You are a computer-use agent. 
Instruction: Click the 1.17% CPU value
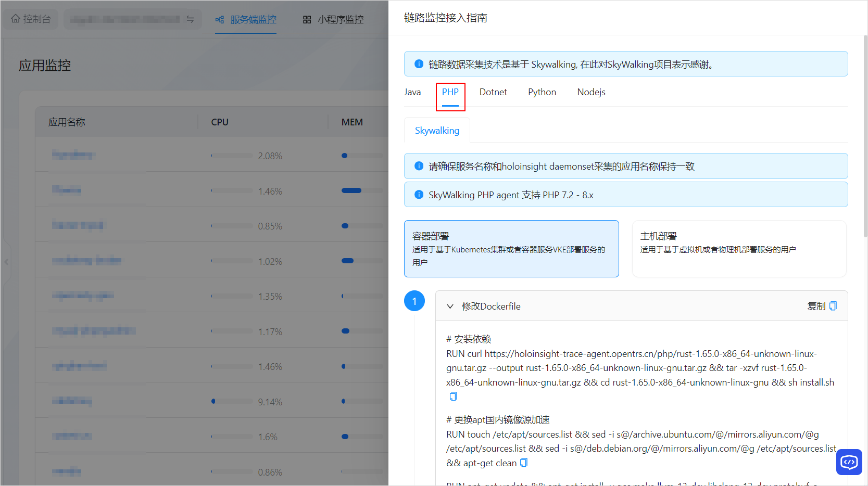(x=270, y=331)
